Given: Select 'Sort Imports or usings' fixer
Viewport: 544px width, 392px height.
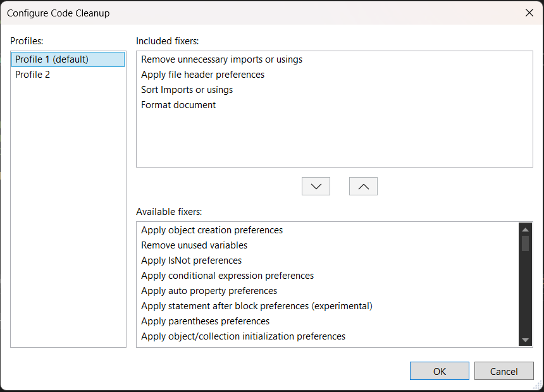Looking at the screenshot, I should 187,89.
